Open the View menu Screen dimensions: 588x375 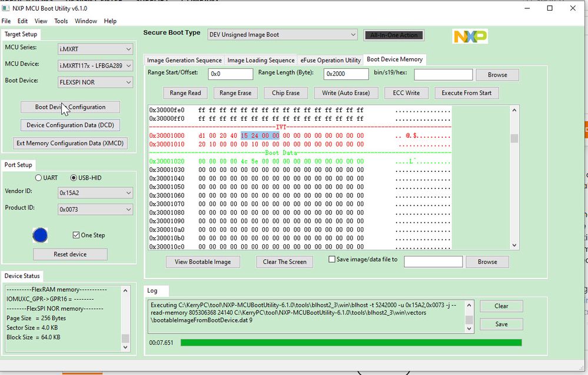(41, 21)
